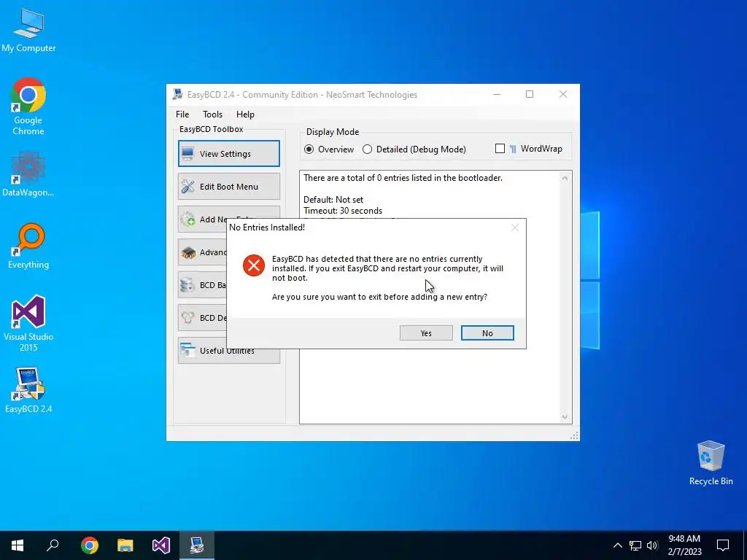Enable the WordWrap checkbox
The height and width of the screenshot is (560, 747).
click(500, 149)
